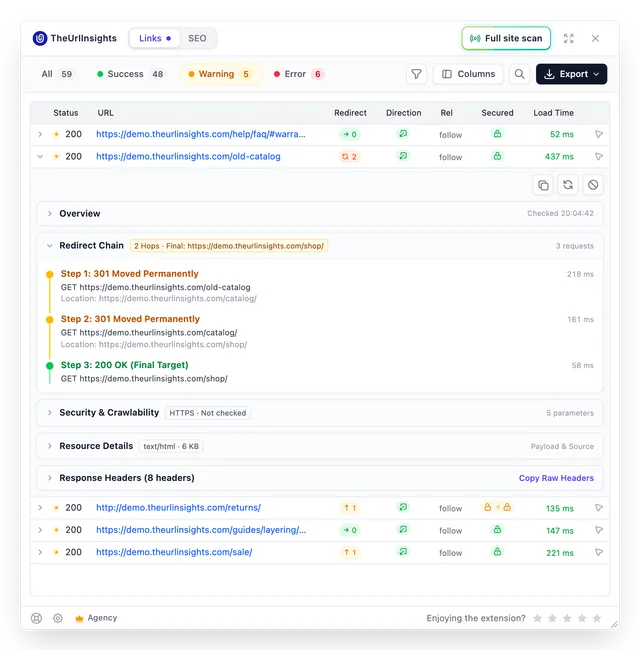Viewport: 640px width, 650px height.
Task: Click the secured lock icon in old-catalog row
Action: pos(497,156)
